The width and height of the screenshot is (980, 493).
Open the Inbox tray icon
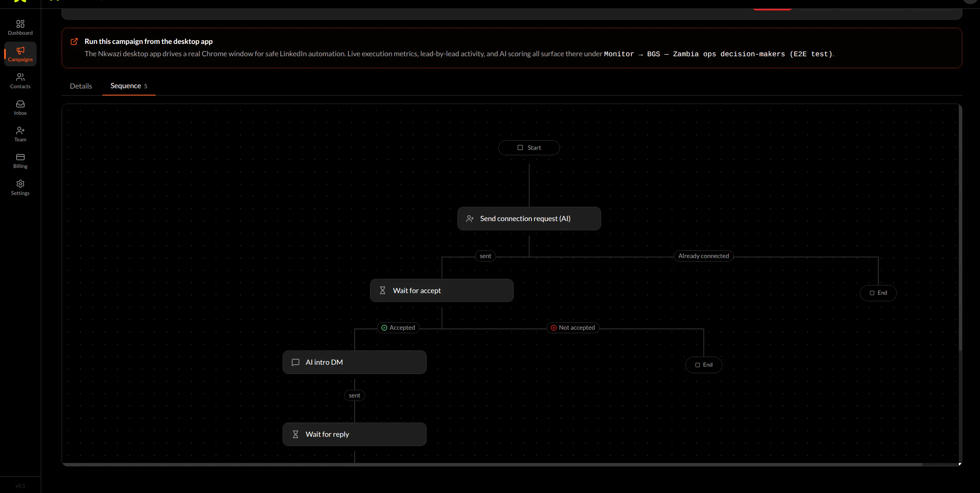(x=20, y=104)
